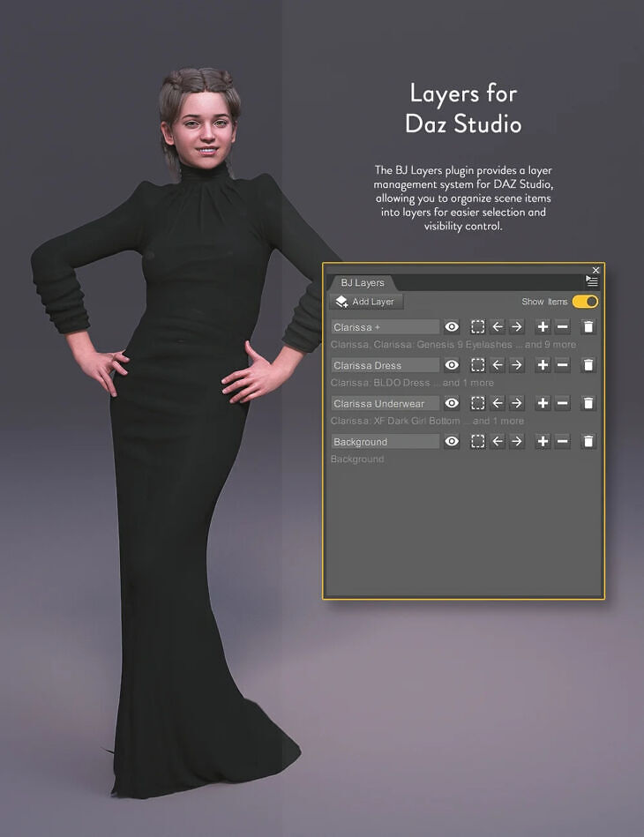Click the right arrow on Background layer
Screen dimensions: 644x837
coord(517,442)
